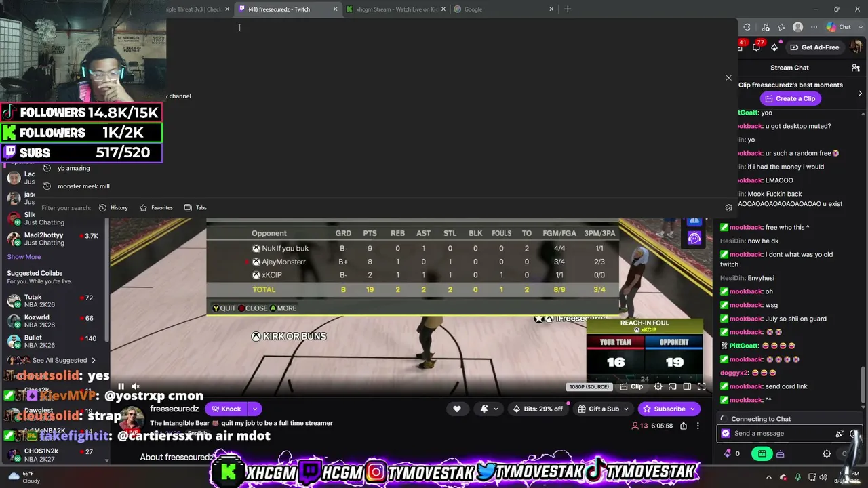Screen dimensions: 868x488
Task: Open Kozwrld's channel in Suggested Collabs
Action: pos(54,321)
